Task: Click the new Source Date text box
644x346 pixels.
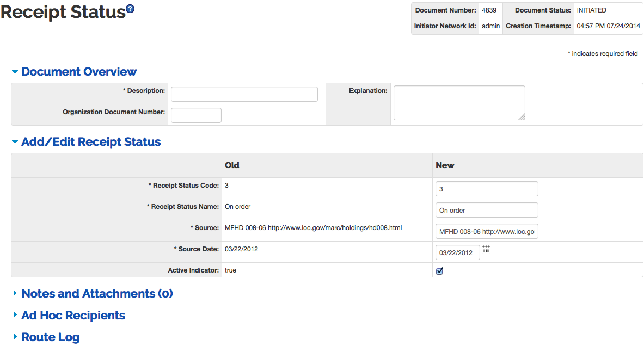Action: (x=457, y=252)
